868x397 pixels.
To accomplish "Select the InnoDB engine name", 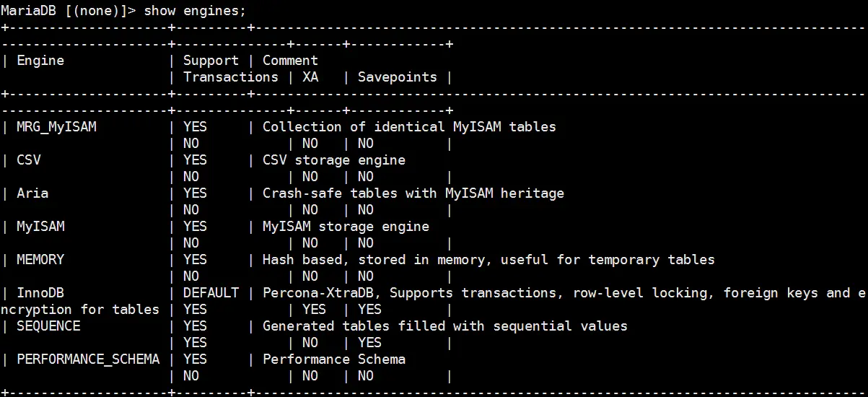I will pyautogui.click(x=40, y=293).
